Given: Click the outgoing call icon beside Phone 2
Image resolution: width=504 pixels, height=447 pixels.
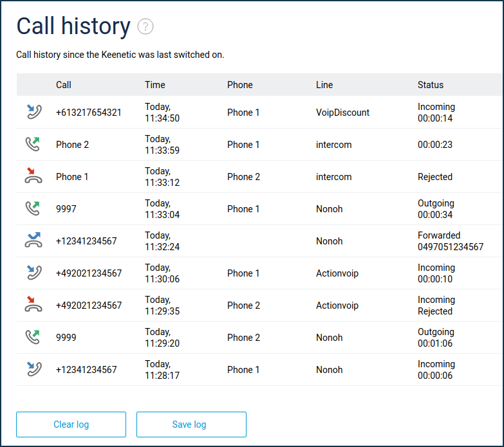Looking at the screenshot, I should (33, 144).
